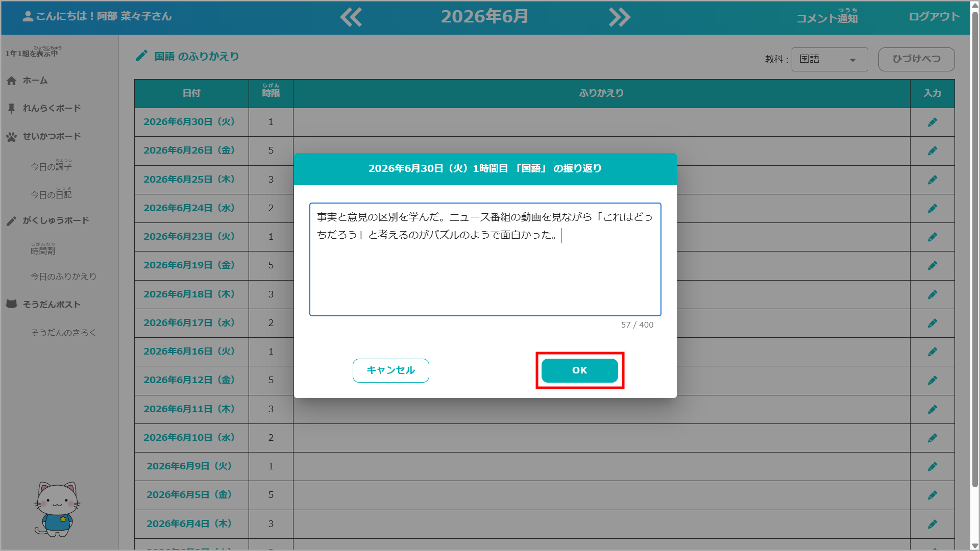Click inside the reflection text area
980x551 pixels.
click(485, 259)
